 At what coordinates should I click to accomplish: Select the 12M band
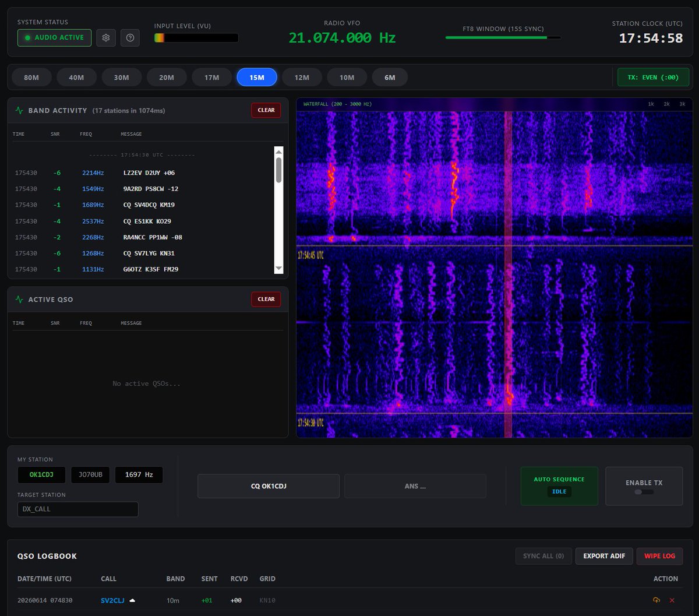302,77
